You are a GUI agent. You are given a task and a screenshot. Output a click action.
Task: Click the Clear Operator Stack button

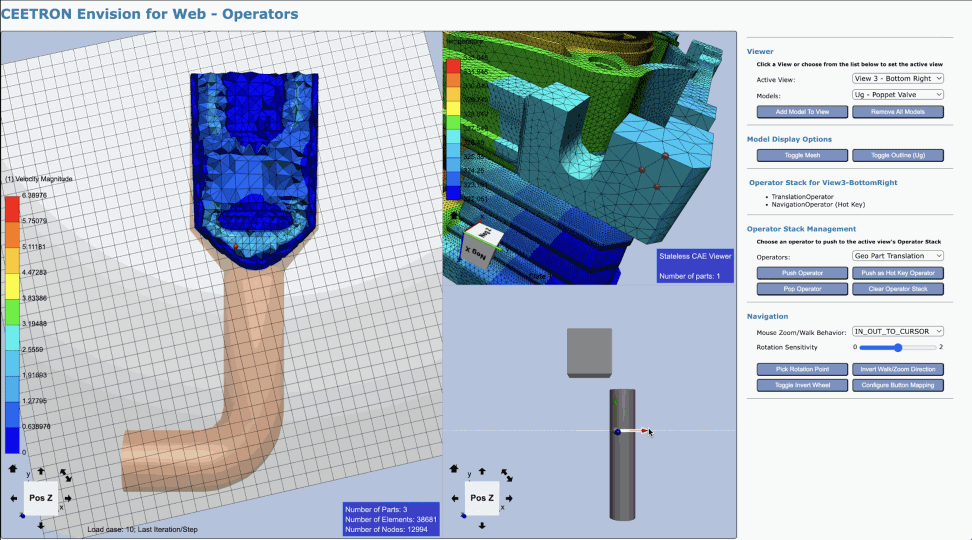tap(897, 288)
